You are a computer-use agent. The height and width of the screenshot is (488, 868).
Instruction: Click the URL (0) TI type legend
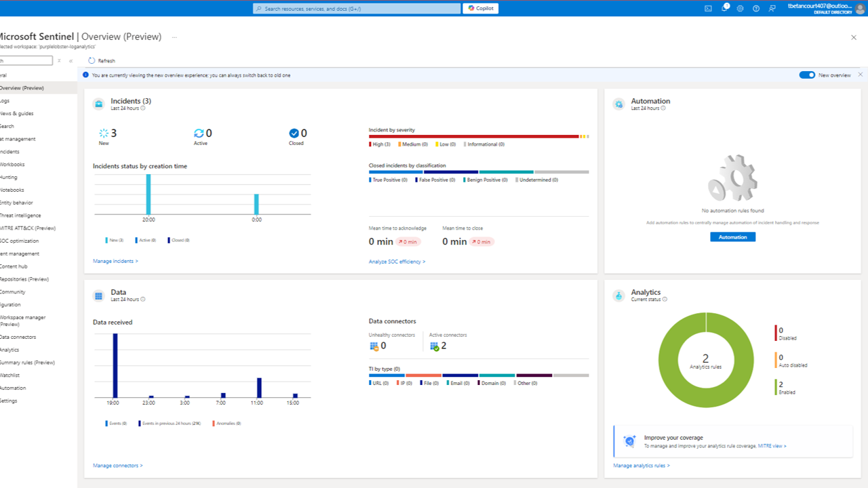pos(378,383)
